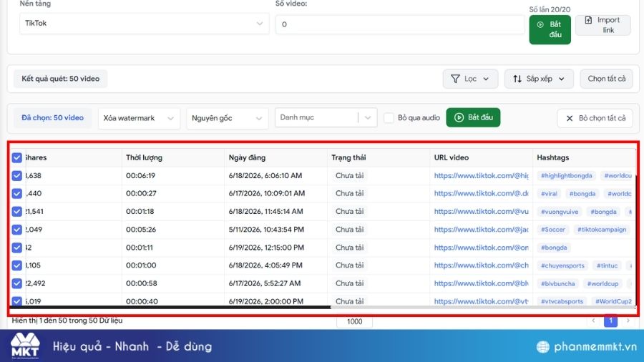The width and height of the screenshot is (644, 362).
Task: Click Chưa tải status for 00:05:26 row
Action: click(x=349, y=230)
